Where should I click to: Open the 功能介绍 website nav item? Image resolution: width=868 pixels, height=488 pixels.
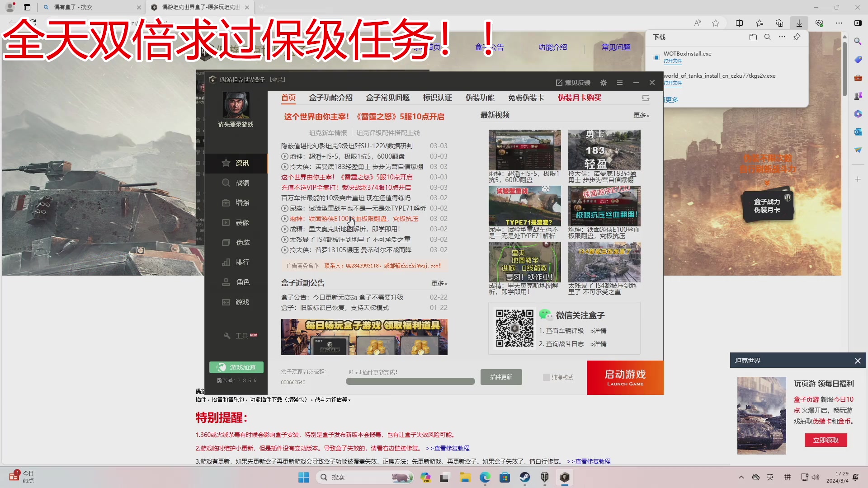click(552, 47)
